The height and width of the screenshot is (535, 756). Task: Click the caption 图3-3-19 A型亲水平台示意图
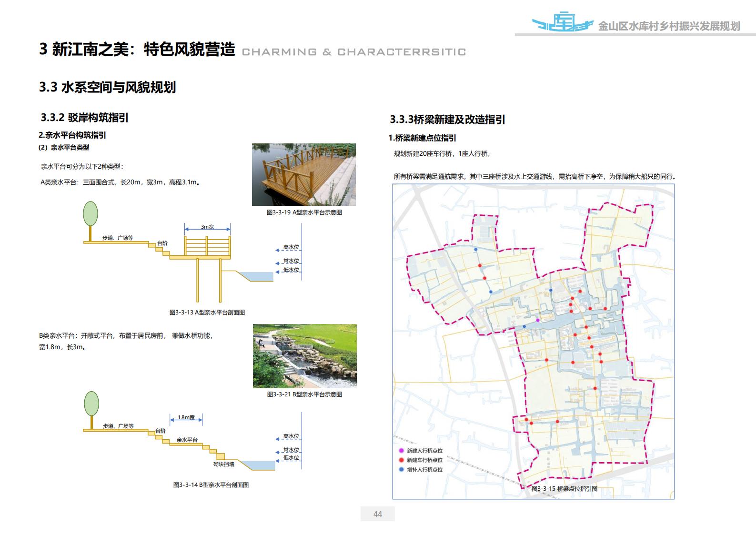click(x=304, y=212)
